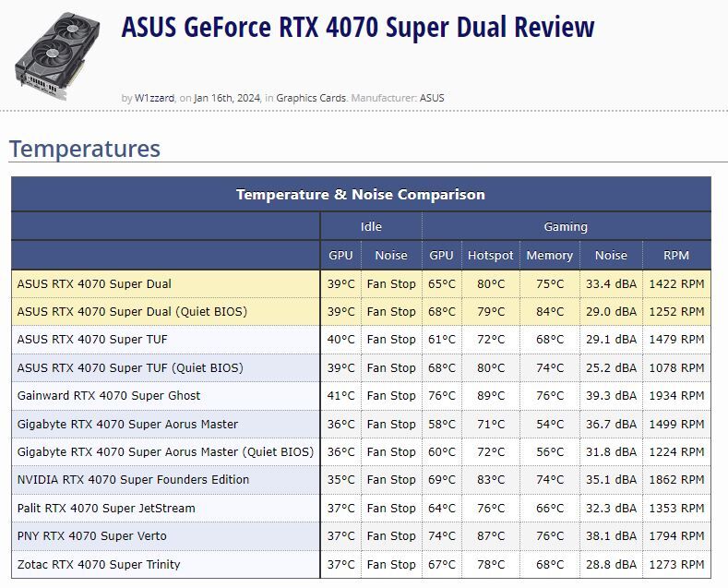Click the Gaming column group header
The width and height of the screenshot is (728, 588).
coord(566,227)
